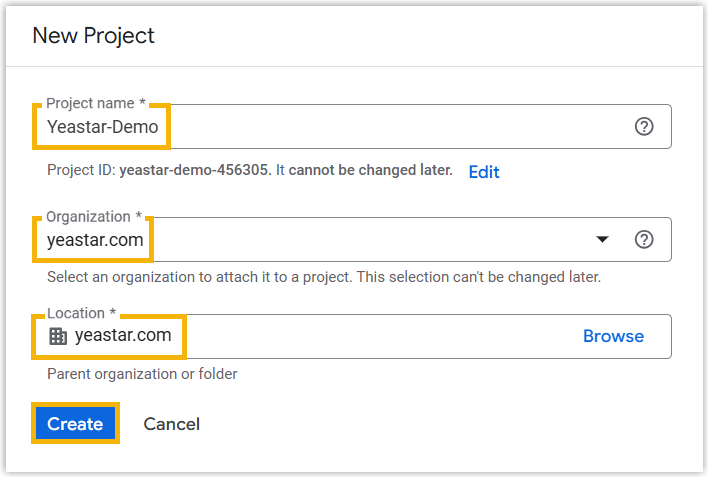Viewport: 709px width, 478px height.
Task: Click the help icon beside Project name
Action: click(644, 127)
